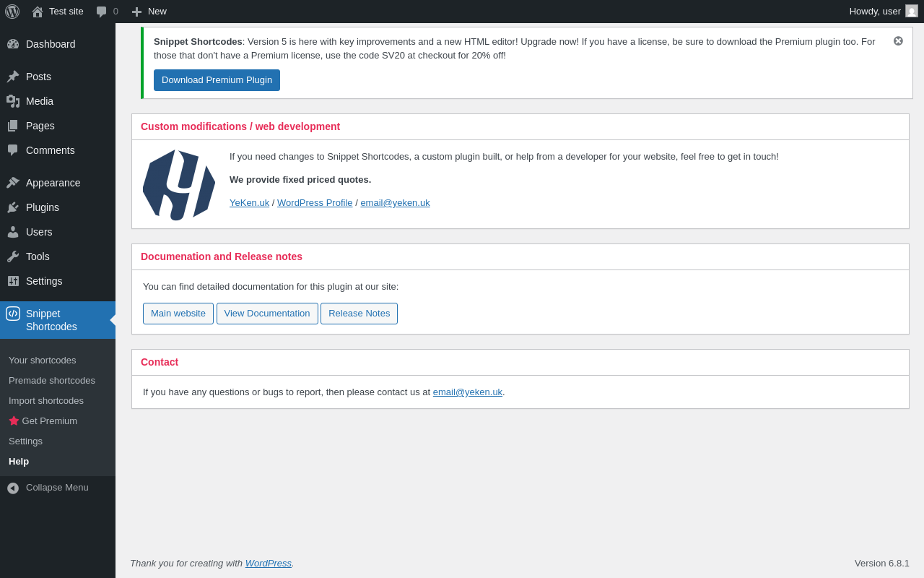Open the WordPress footer link

pyautogui.click(x=269, y=564)
